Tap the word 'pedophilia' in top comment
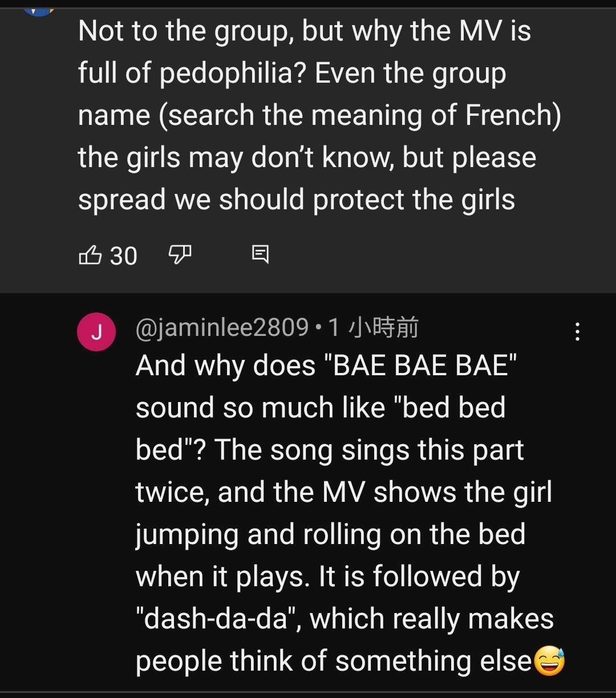 coord(234,74)
